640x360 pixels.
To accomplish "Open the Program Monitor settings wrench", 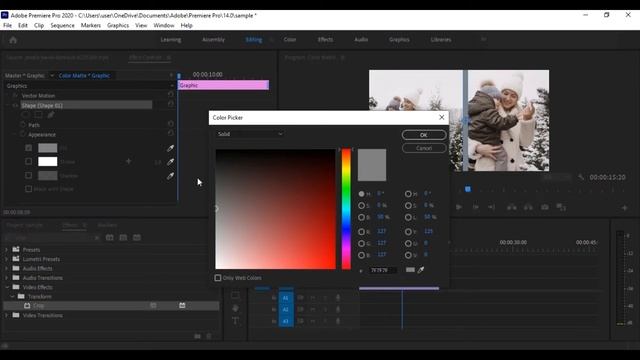I will click(581, 177).
